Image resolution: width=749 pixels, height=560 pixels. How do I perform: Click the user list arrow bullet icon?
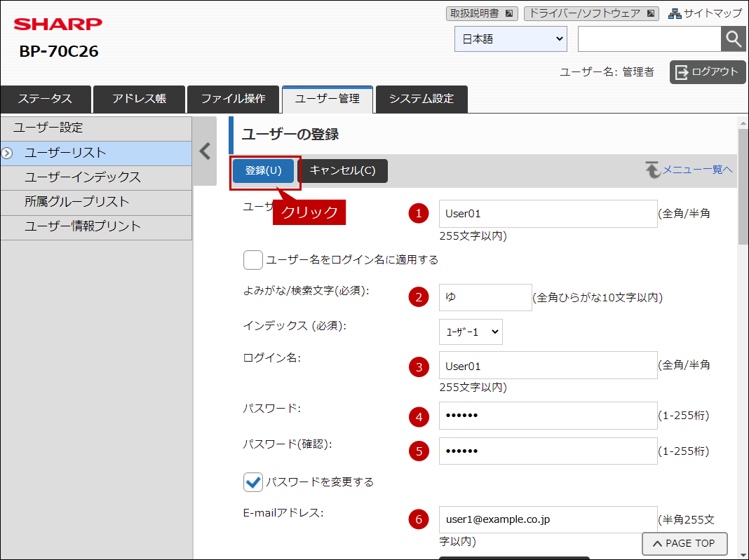coord(7,153)
